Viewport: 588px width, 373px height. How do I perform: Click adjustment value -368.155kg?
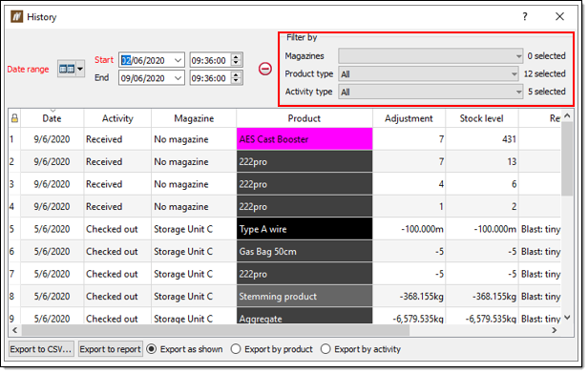coord(422,297)
